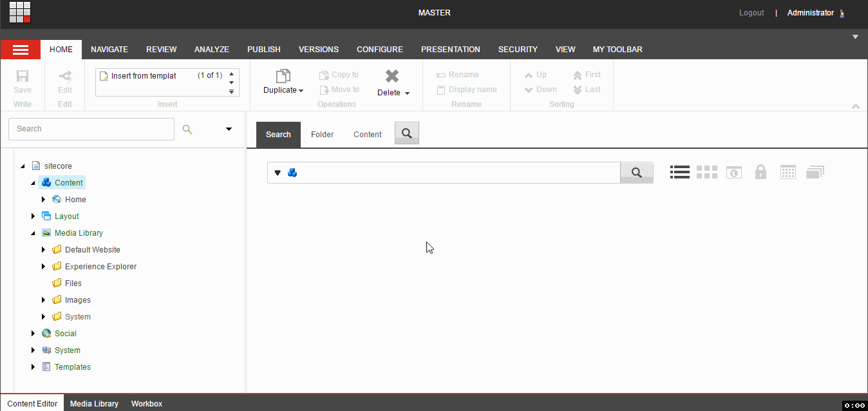The height and width of the screenshot is (411, 868).
Task: Run search with the search bar button
Action: [637, 173]
